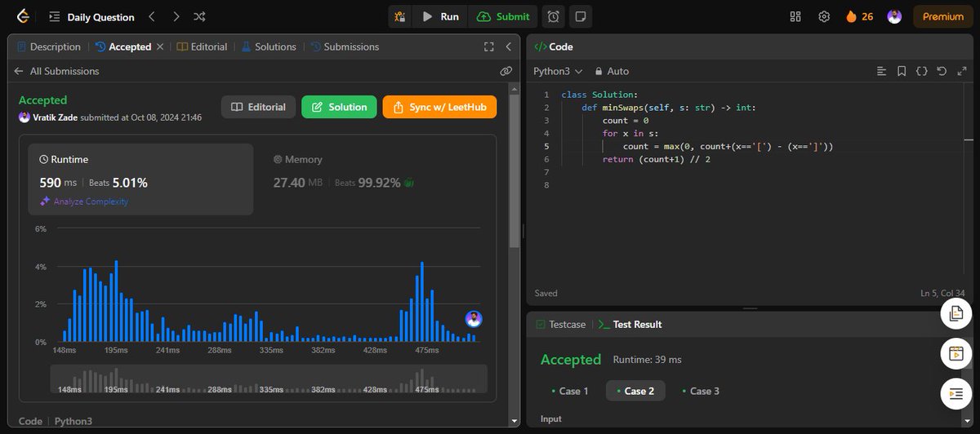This screenshot has height=434, width=980.
Task: Select the Test Result tab
Action: tap(630, 324)
